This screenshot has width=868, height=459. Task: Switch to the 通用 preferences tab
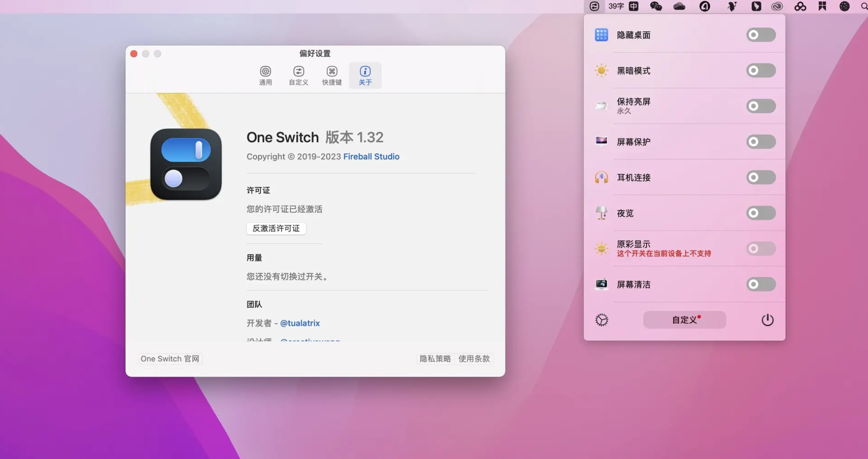pos(265,75)
